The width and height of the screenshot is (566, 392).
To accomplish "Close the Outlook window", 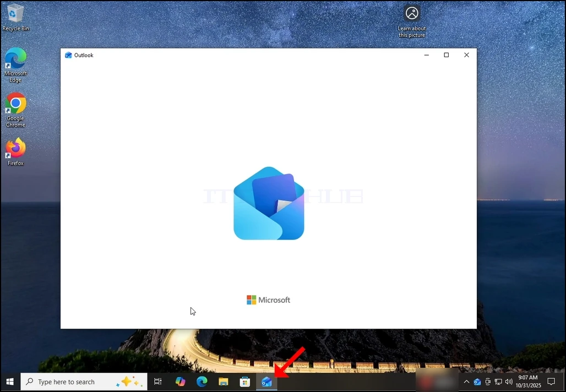I will point(466,55).
